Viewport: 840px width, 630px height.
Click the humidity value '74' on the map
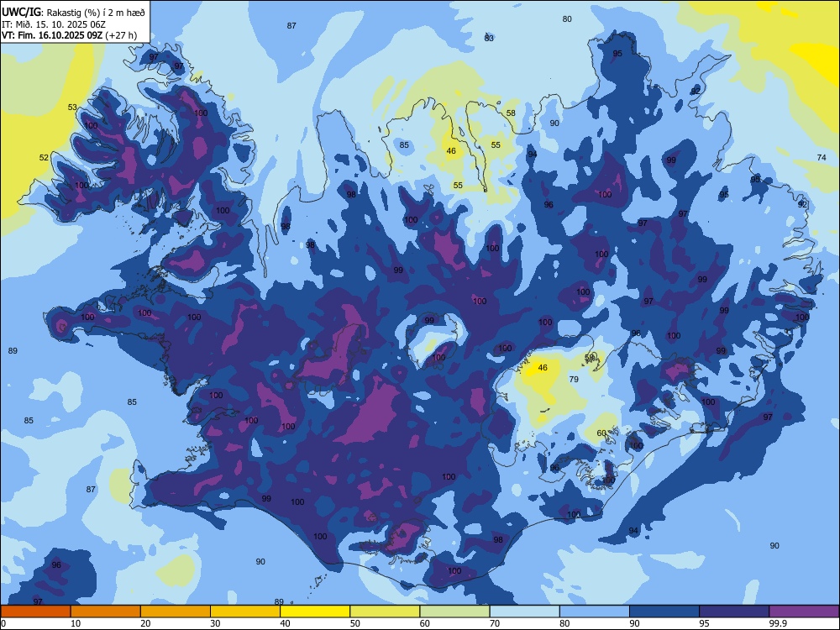click(x=822, y=158)
